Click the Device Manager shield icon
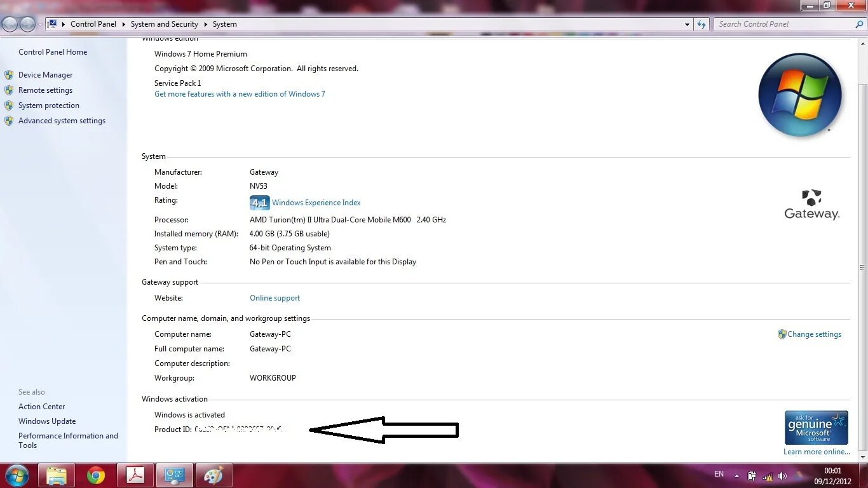This screenshot has width=868, height=488. coord(9,75)
